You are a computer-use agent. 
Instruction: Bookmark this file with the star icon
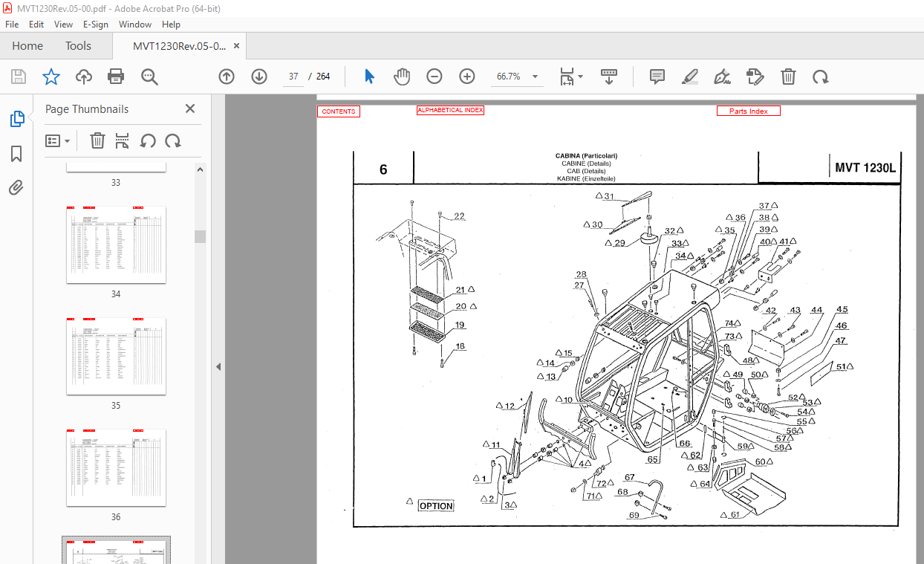point(51,77)
